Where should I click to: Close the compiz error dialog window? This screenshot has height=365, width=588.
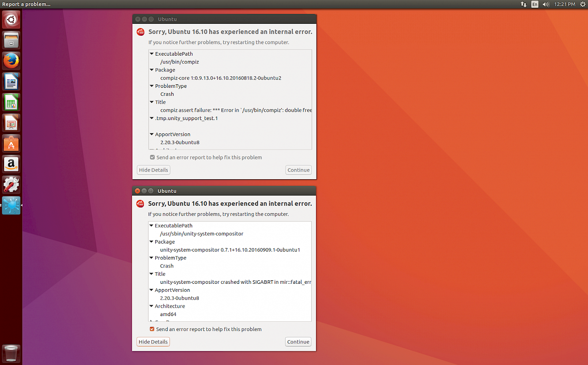tap(138, 19)
